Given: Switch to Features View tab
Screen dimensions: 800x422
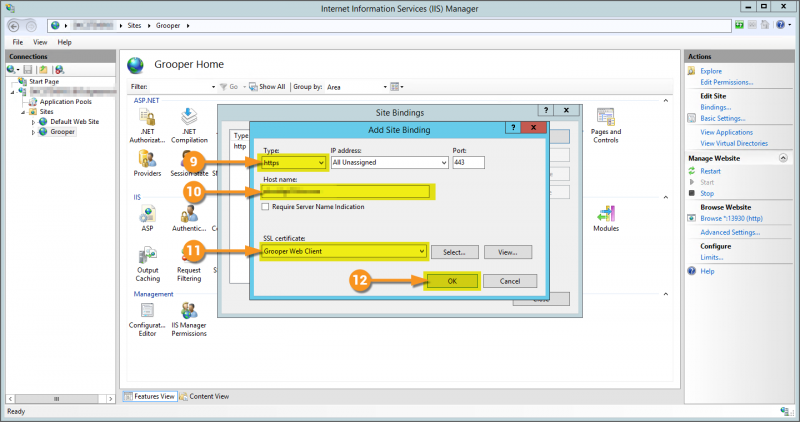Looking at the screenshot, I should click(150, 396).
